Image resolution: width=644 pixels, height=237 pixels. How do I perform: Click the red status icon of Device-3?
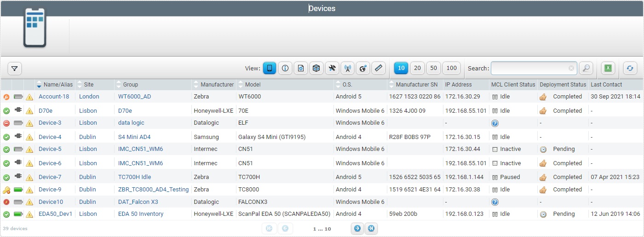coord(6,123)
